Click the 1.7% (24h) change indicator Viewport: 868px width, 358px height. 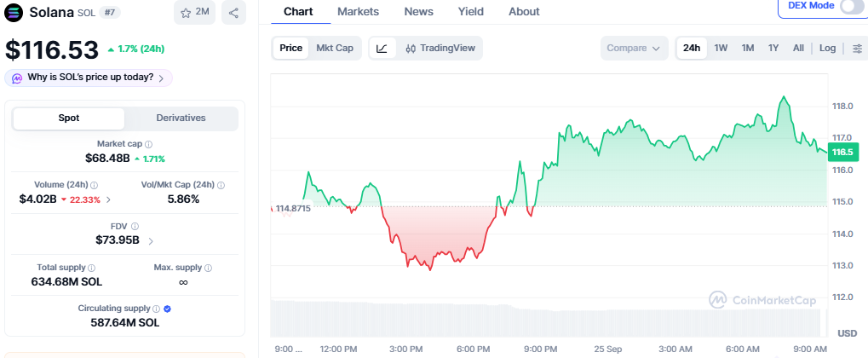click(135, 49)
